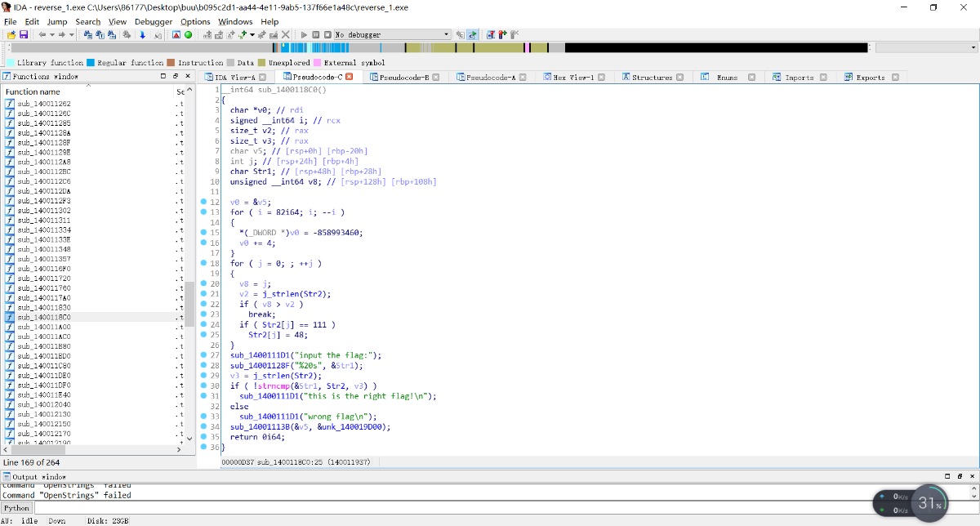Switch to the Hex View-1 tab
Screen dimensions: 980x526
pos(573,77)
